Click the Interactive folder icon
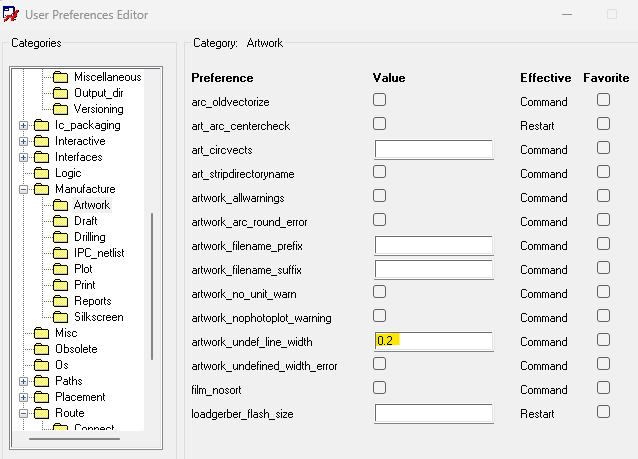The width and height of the screenshot is (638, 459). (42, 141)
